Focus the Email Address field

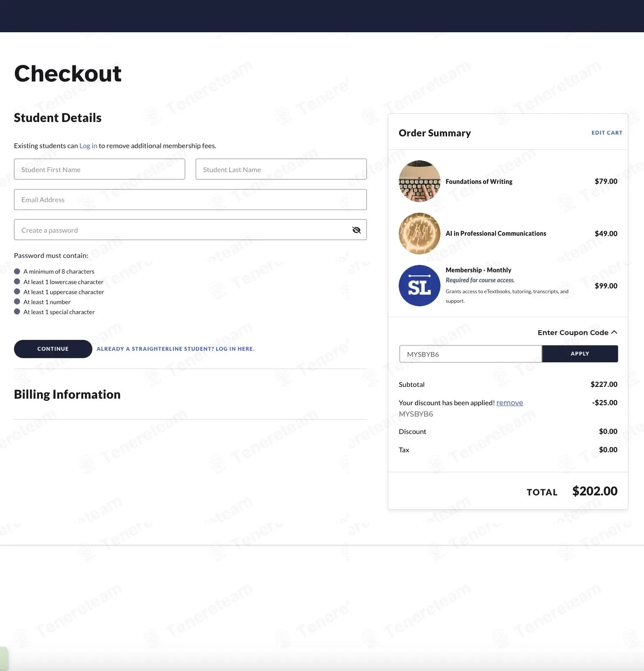tap(190, 200)
